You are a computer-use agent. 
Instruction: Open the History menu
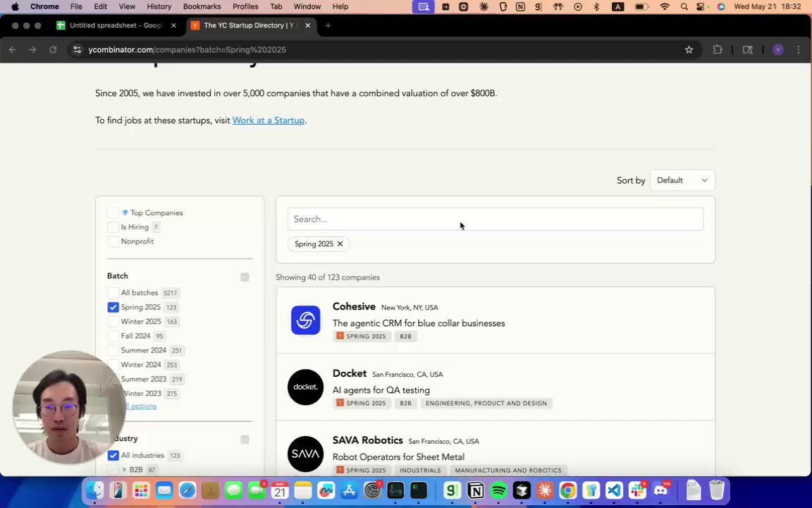(159, 7)
